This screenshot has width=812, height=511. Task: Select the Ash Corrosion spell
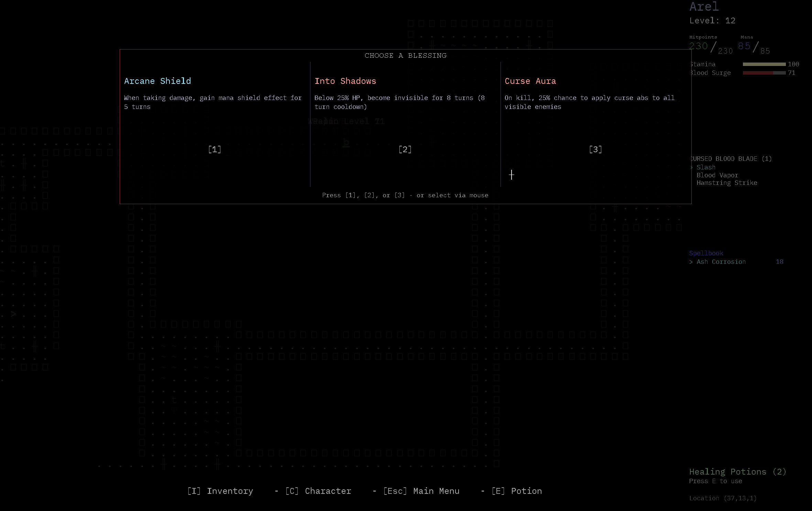click(x=721, y=262)
